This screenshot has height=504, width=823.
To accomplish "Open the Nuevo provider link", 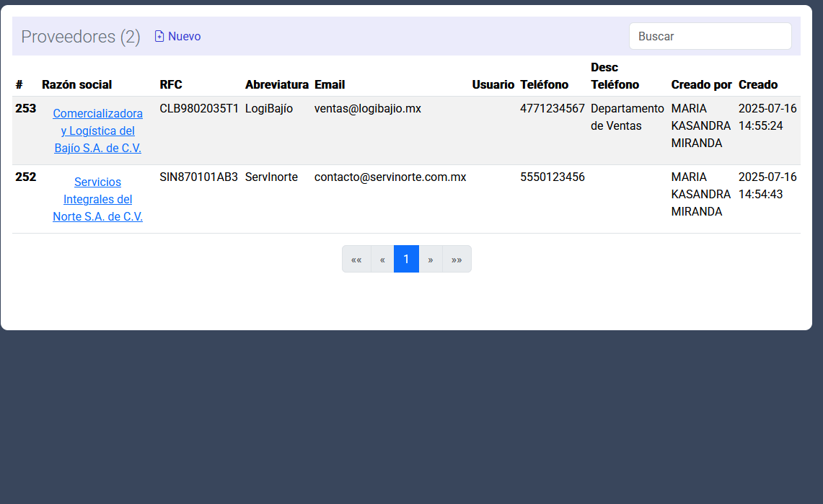I will (184, 36).
